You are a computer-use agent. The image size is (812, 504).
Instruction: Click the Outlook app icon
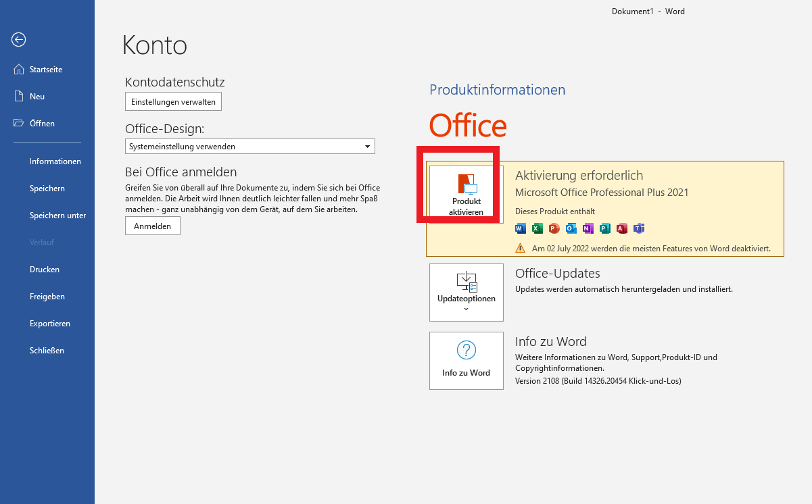pos(571,228)
